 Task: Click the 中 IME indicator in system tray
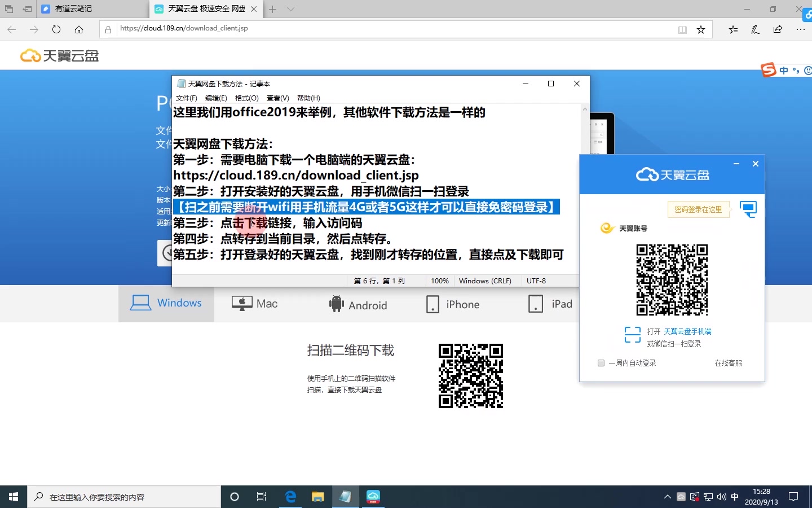pos(735,497)
